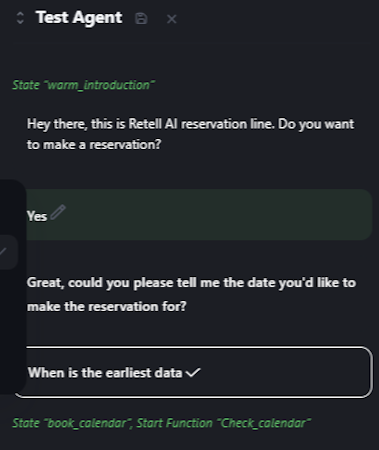Click the State warm_introduction label

pyautogui.click(x=83, y=85)
